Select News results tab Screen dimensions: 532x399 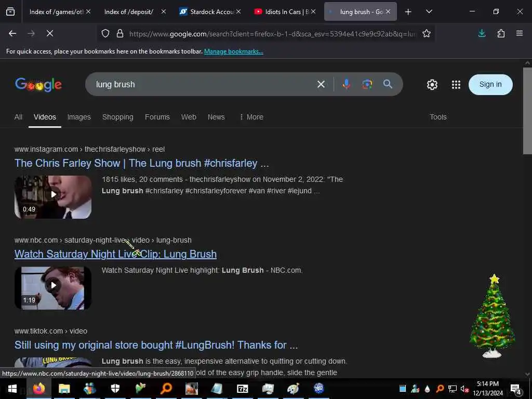(216, 117)
